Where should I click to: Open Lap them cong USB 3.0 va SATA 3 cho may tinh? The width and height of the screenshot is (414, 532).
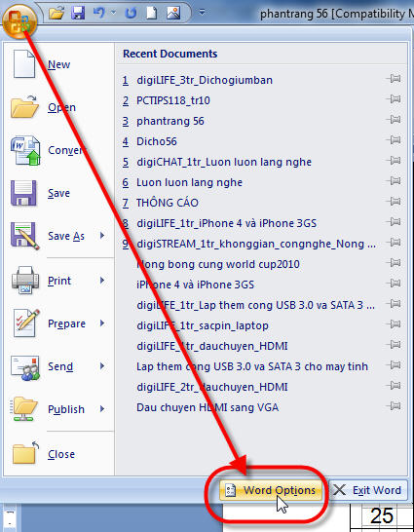[252, 366]
